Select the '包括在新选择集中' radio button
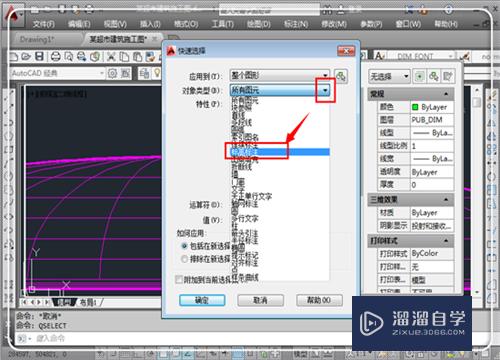500x360 pixels. 184,246
